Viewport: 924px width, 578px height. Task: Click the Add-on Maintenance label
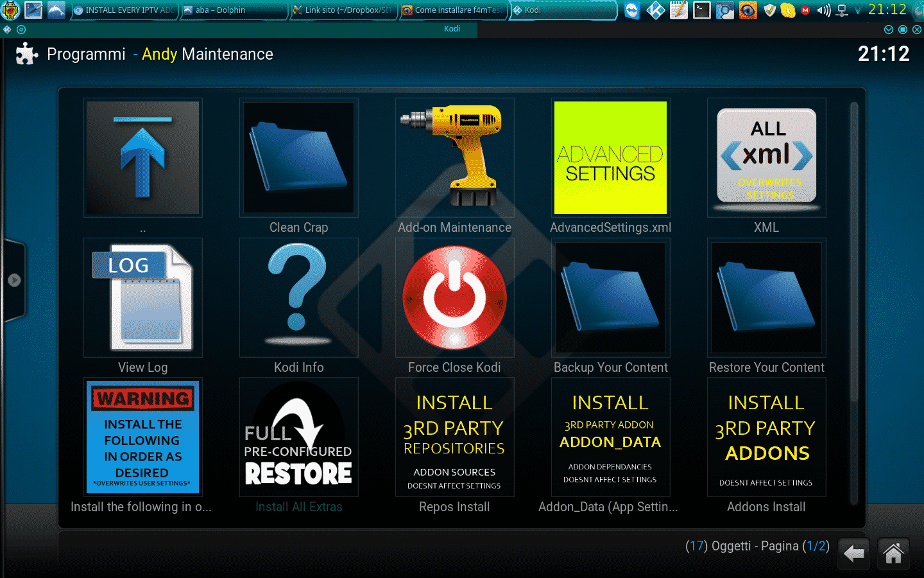click(x=455, y=227)
